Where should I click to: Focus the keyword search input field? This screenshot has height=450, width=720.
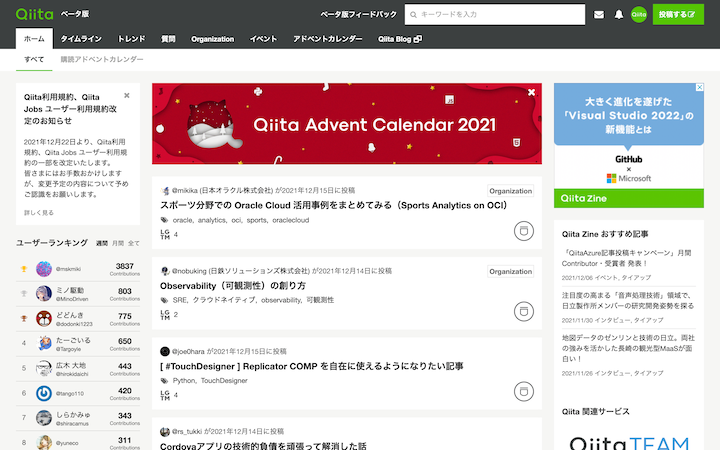pyautogui.click(x=495, y=15)
